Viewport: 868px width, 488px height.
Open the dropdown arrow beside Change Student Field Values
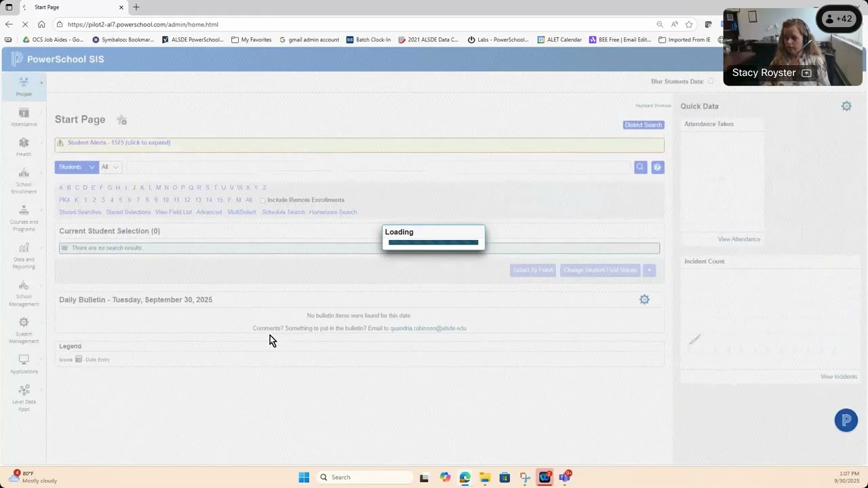(x=649, y=270)
